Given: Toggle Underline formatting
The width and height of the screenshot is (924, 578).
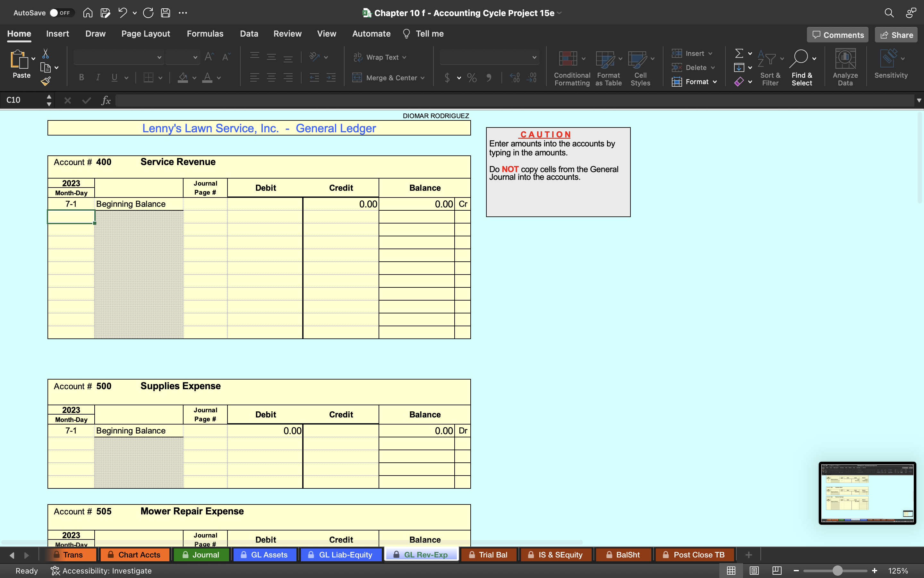Looking at the screenshot, I should (114, 78).
